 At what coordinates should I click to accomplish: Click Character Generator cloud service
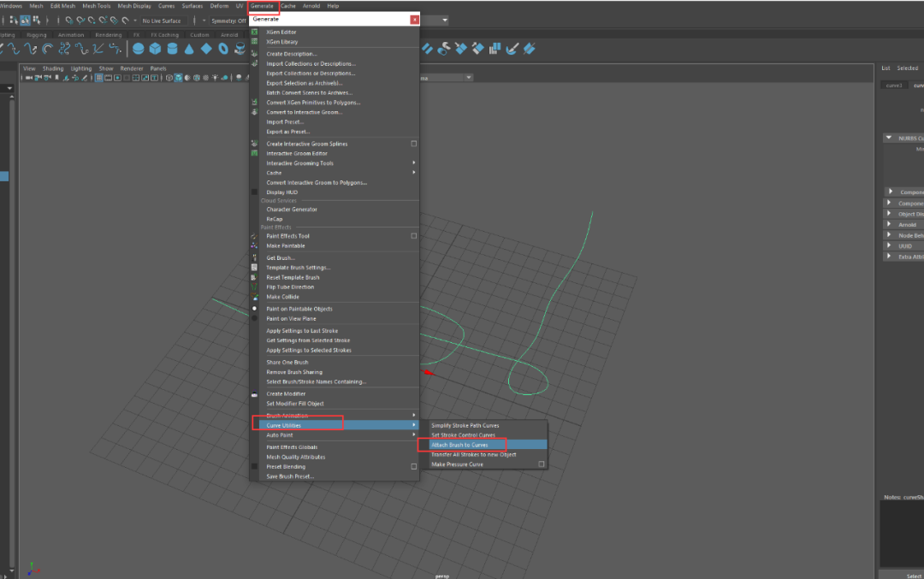[x=291, y=209]
